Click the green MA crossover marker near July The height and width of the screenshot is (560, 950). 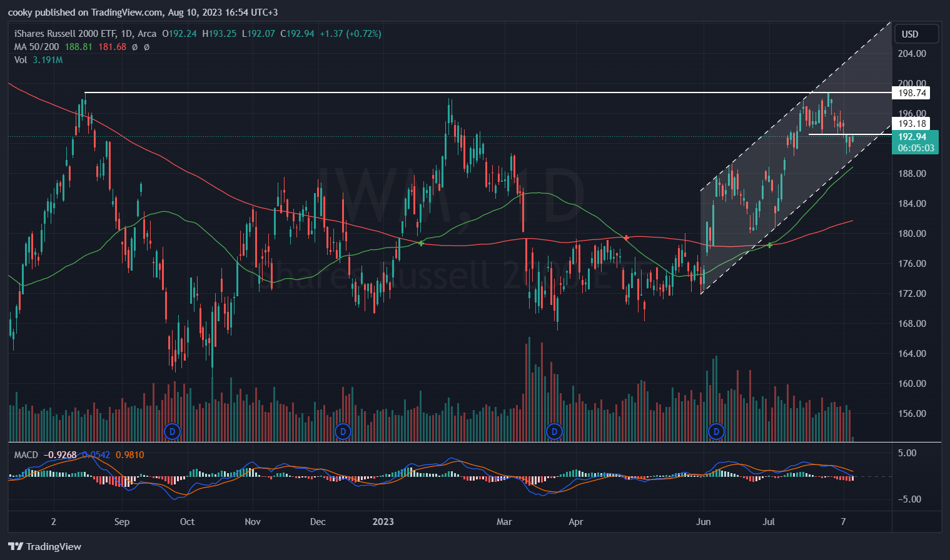pos(770,245)
